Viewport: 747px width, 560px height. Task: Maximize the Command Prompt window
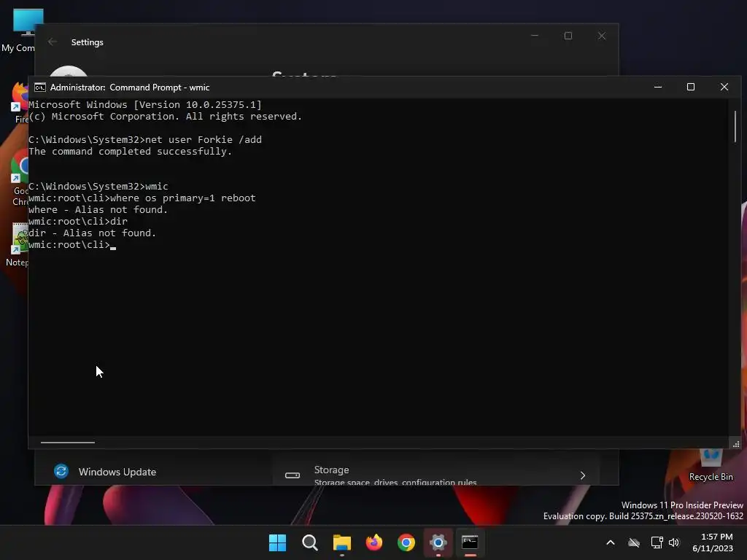coord(691,87)
